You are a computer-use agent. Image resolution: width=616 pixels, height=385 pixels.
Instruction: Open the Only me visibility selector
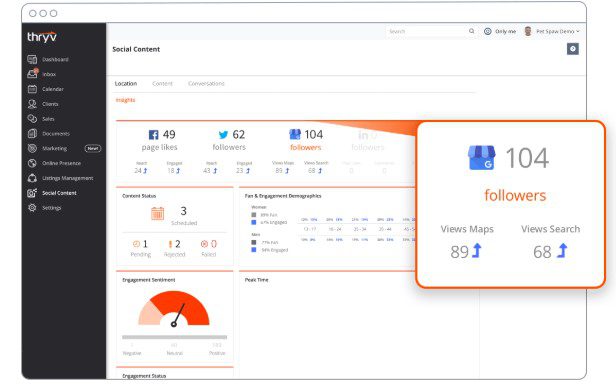click(500, 31)
